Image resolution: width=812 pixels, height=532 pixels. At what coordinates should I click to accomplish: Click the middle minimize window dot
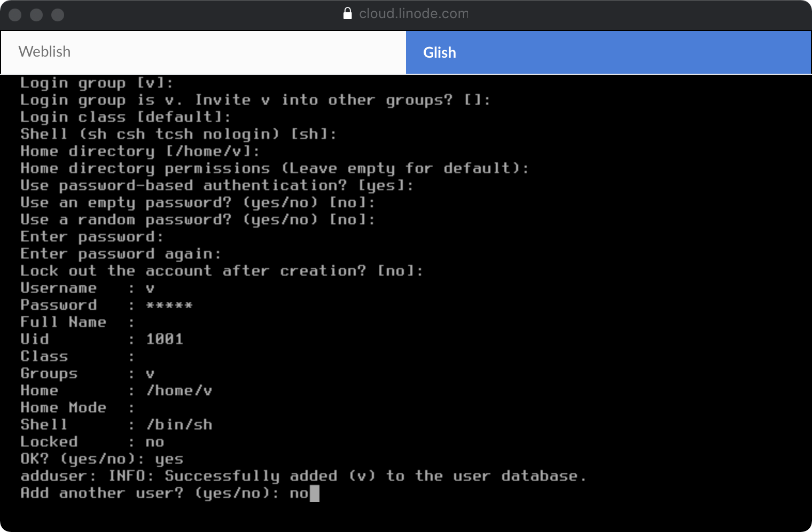pyautogui.click(x=36, y=15)
